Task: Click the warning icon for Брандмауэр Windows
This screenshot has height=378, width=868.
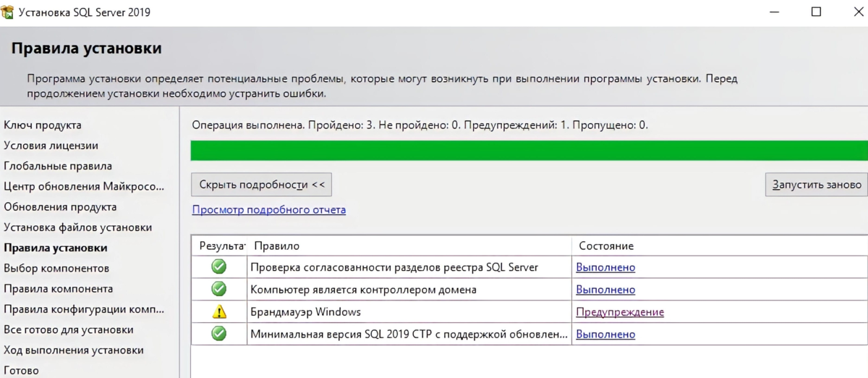Action: 218,311
